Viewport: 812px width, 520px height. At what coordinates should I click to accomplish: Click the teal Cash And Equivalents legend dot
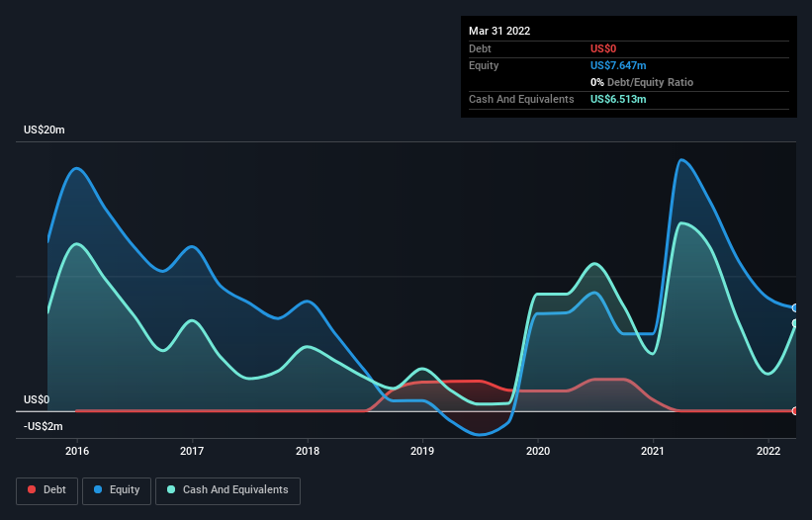(x=171, y=490)
